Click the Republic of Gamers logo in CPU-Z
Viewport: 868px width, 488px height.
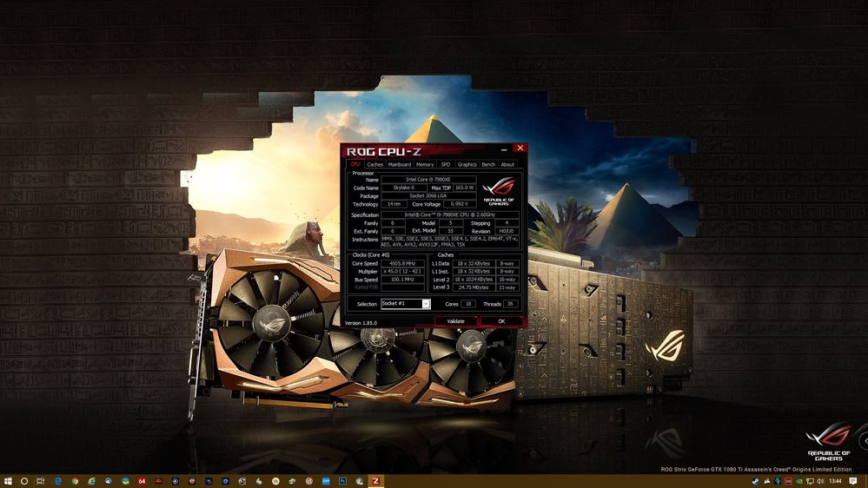point(499,191)
